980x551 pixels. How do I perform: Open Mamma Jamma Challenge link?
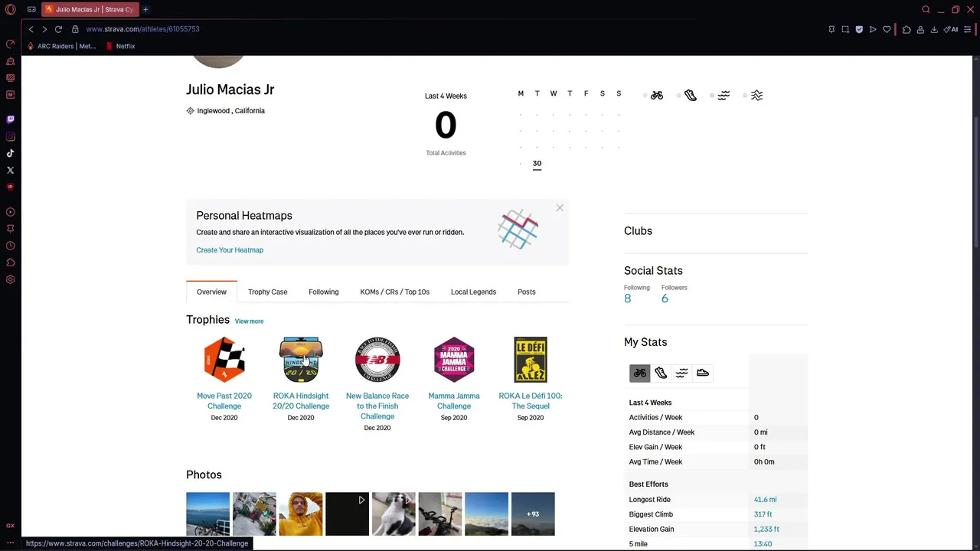coord(454,401)
